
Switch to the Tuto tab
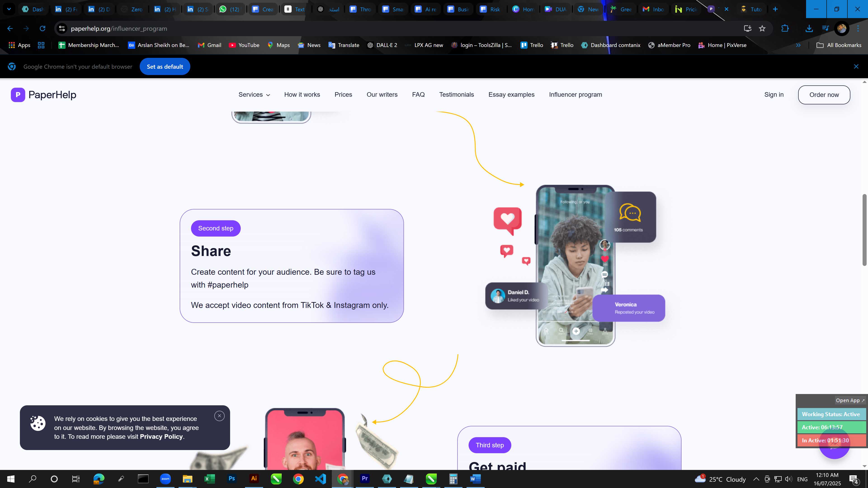point(751,9)
